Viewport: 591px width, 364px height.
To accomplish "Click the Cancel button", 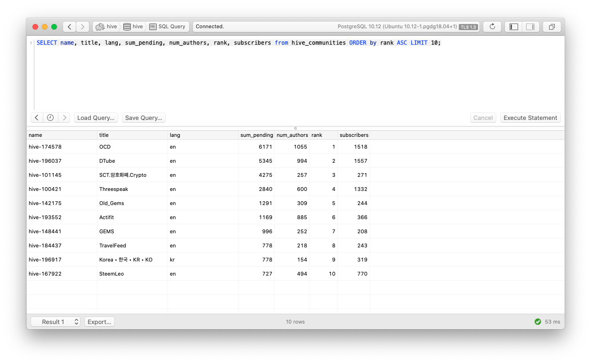I will pos(483,118).
